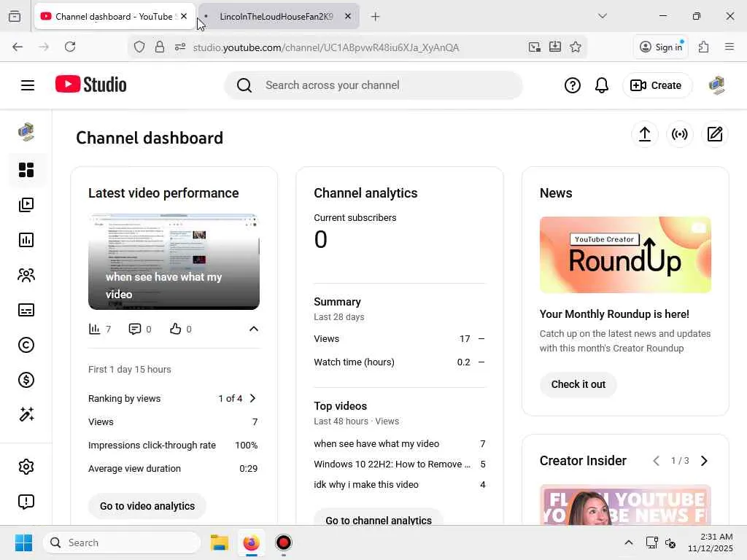Open Content icon in sidebar

click(x=26, y=205)
